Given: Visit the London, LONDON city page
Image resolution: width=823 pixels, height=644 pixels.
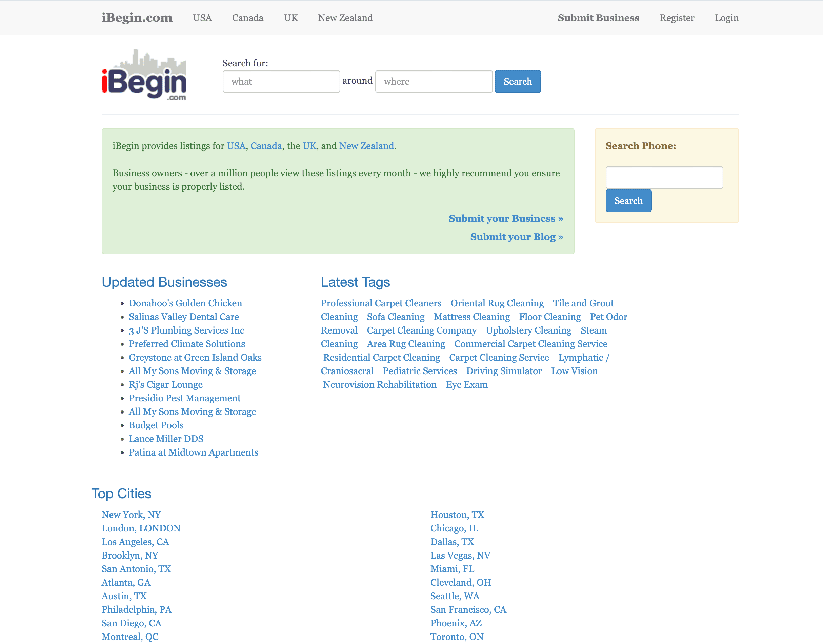Looking at the screenshot, I should pos(141,528).
